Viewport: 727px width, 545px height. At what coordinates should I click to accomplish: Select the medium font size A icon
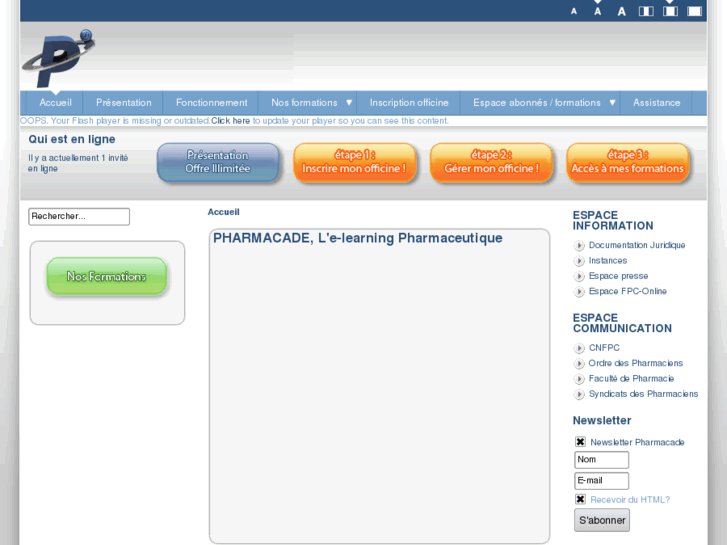pos(598,12)
